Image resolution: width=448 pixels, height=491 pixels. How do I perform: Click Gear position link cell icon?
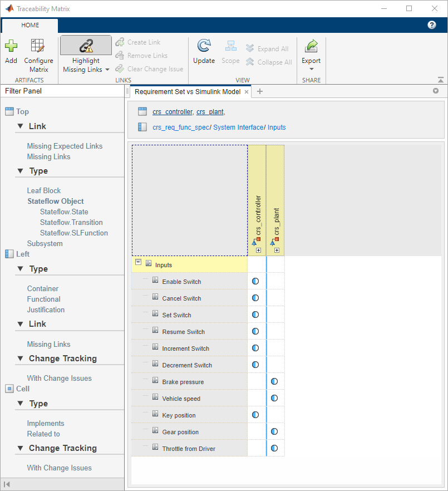[x=274, y=431]
